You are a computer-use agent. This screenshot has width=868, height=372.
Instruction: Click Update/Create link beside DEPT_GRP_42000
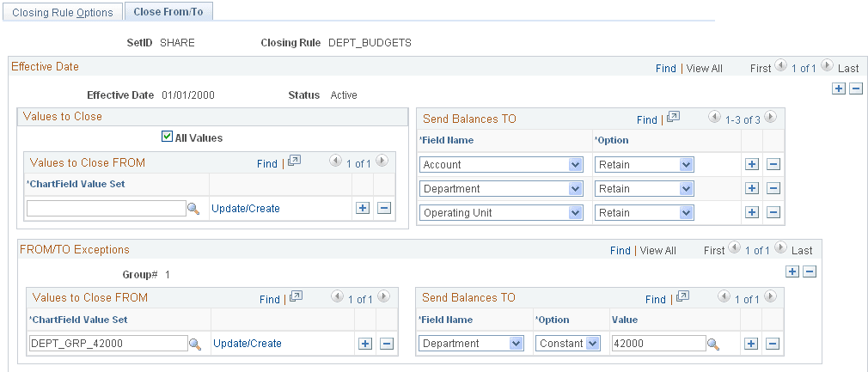pyautogui.click(x=247, y=344)
